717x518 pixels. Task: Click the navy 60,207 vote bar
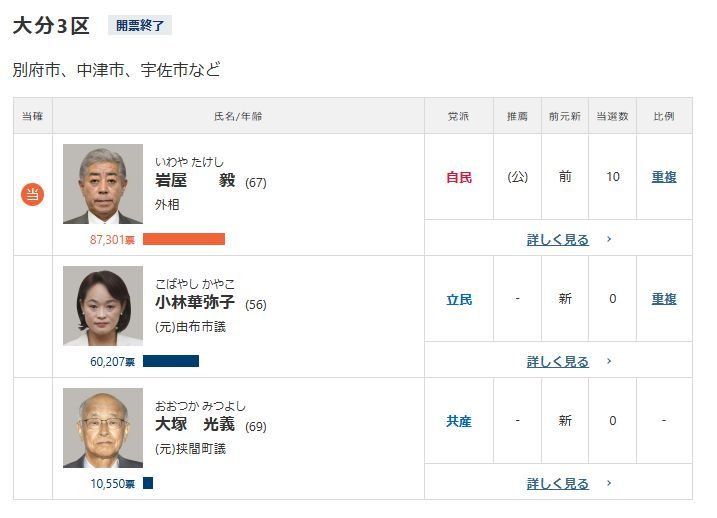(x=171, y=361)
